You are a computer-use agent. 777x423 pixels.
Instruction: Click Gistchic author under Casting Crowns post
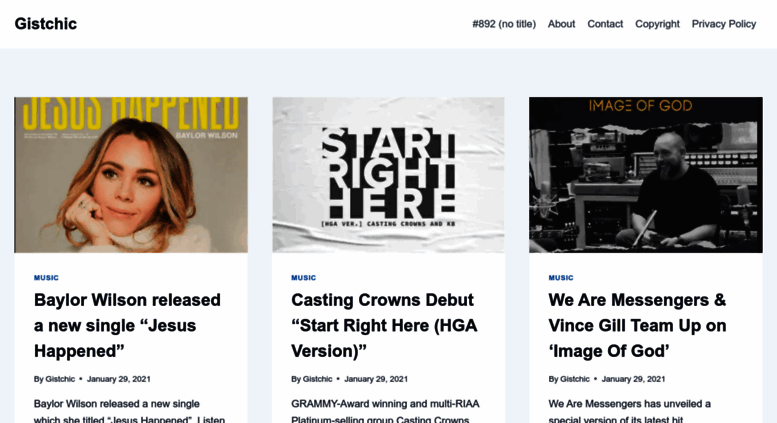click(x=317, y=379)
